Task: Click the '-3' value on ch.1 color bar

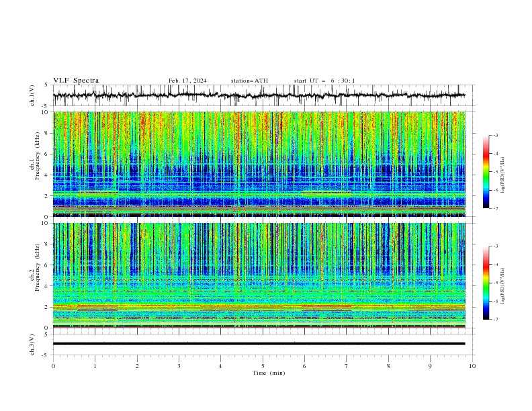Action: [496, 136]
